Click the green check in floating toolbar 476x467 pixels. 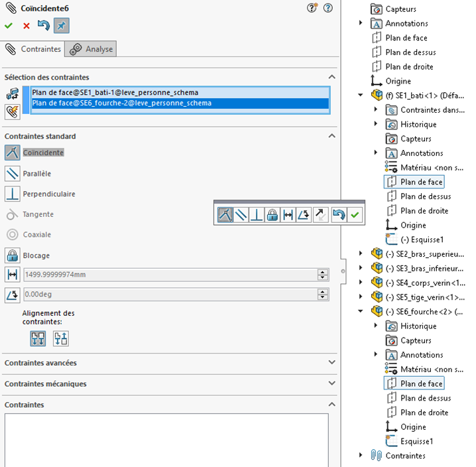(355, 215)
